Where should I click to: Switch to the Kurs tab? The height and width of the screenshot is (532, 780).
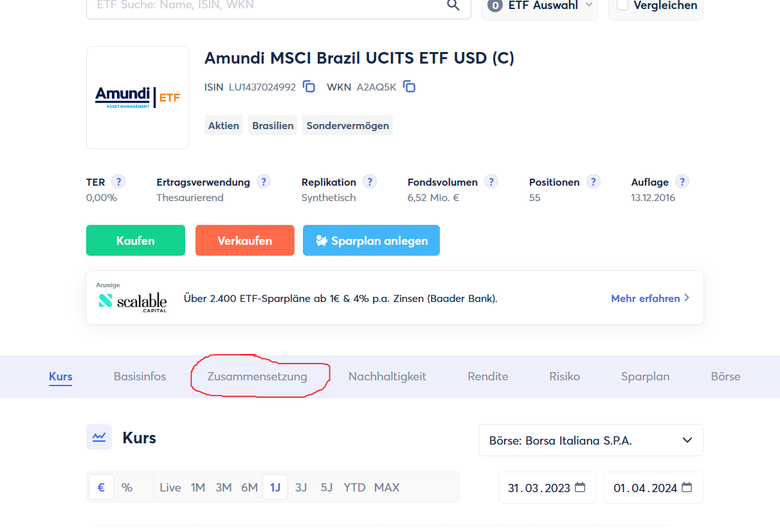(60, 377)
